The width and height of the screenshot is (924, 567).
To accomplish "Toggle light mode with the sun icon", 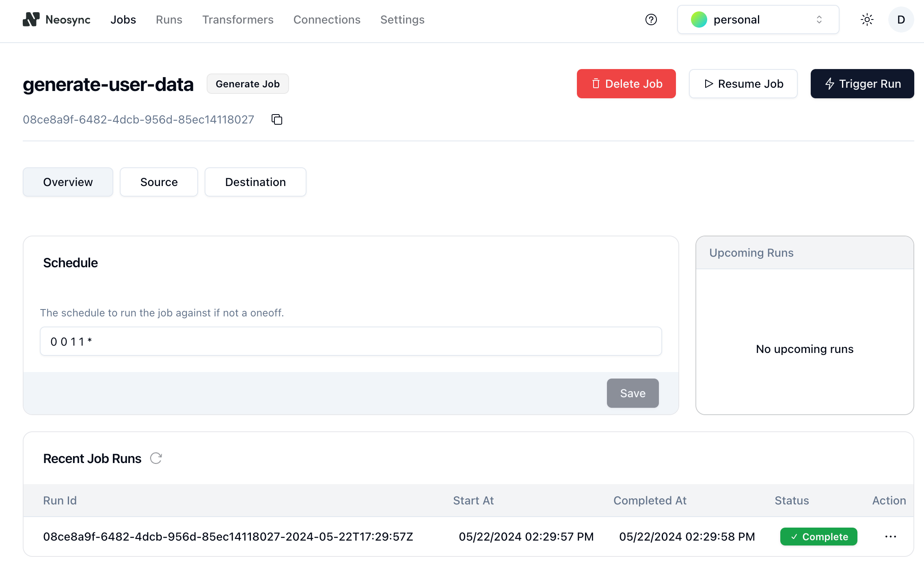I will point(868,19).
